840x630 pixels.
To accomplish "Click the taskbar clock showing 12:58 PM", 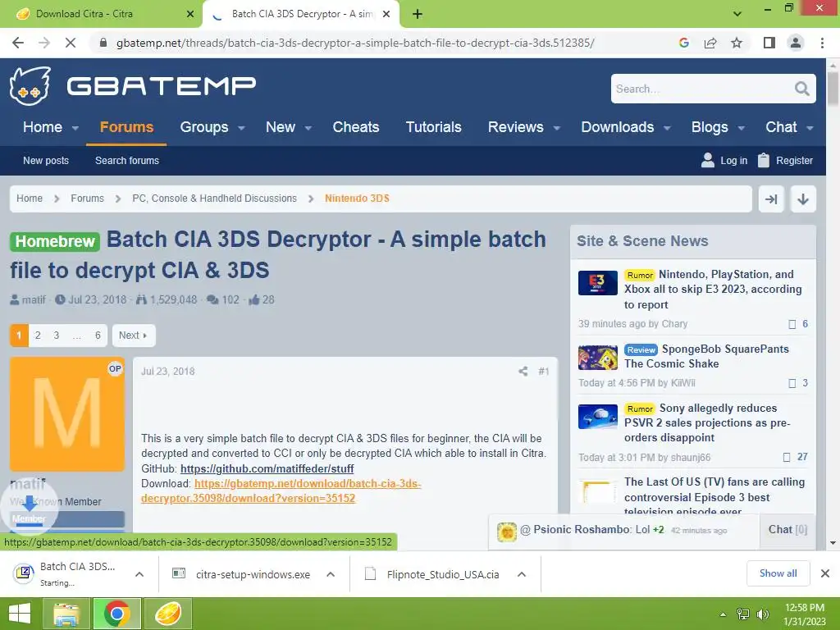I will click(804, 614).
